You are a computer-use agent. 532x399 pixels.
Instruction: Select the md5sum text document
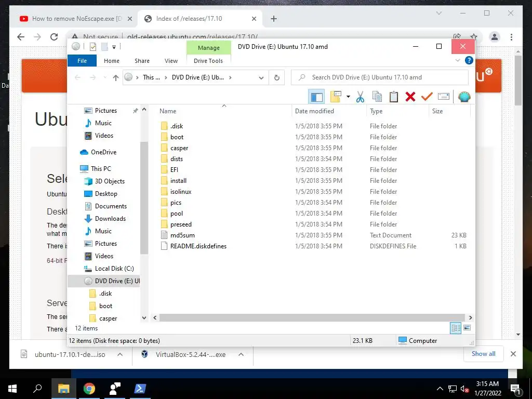182,235
